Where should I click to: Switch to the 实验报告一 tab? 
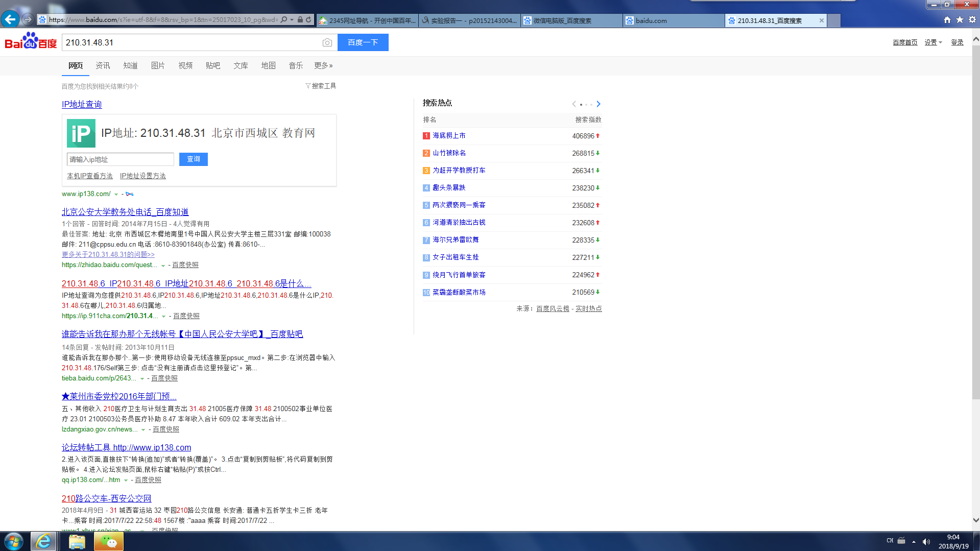(469, 20)
